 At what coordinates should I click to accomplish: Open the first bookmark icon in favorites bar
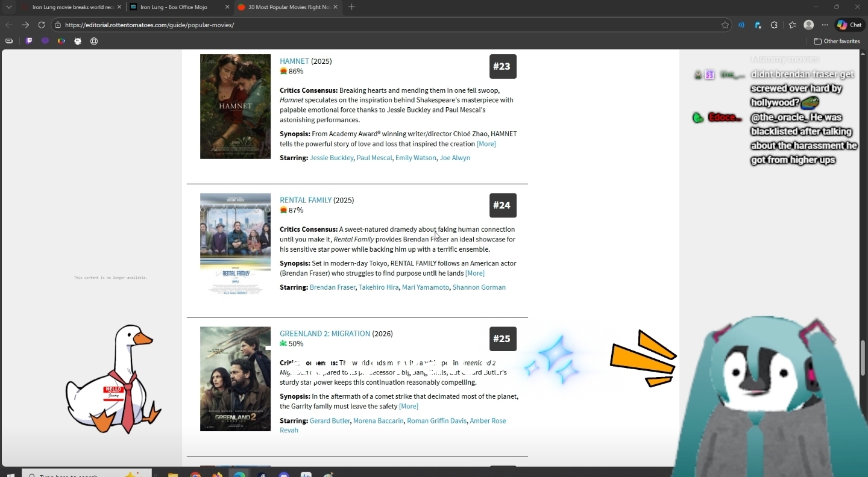[x=9, y=41]
